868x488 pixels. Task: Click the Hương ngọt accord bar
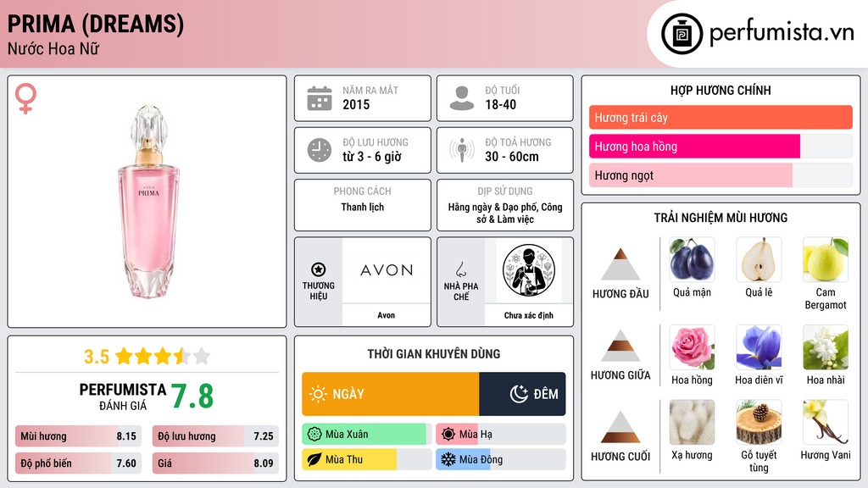click(x=721, y=175)
